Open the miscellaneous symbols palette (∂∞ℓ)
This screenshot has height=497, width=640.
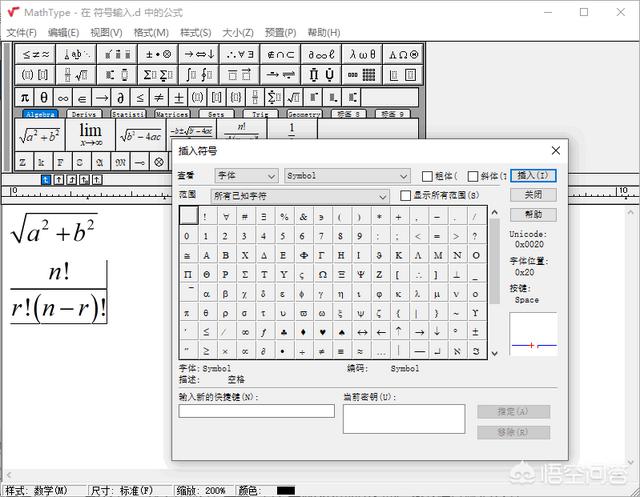point(321,54)
